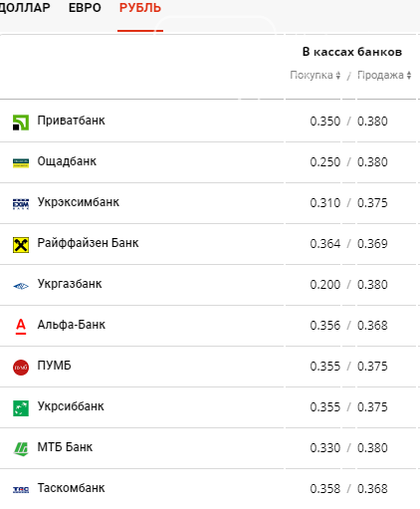Click the Приватбанк green logo icon
The width and height of the screenshot is (420, 509).
21,123
